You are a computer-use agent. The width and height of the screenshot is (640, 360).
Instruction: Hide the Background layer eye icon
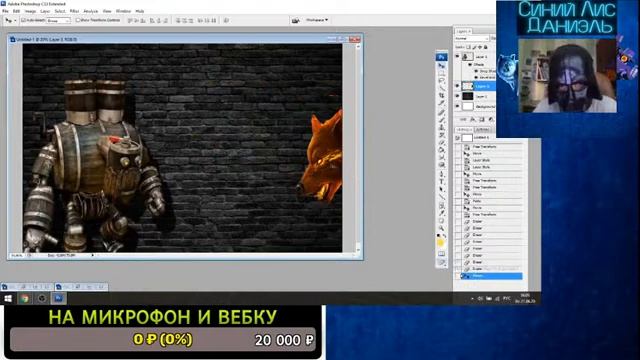[458, 106]
